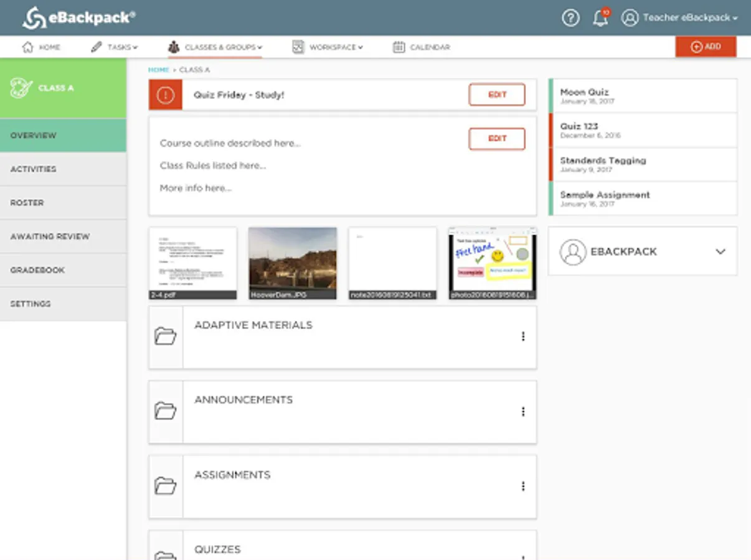Image resolution: width=751 pixels, height=560 pixels.
Task: Open the three-dot menu for Assignments
Action: point(523,486)
